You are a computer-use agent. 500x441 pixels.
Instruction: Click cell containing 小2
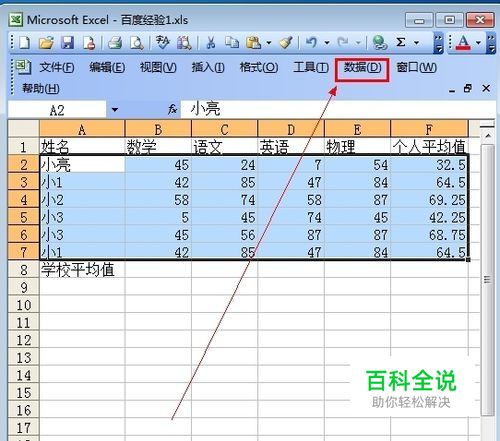point(82,200)
